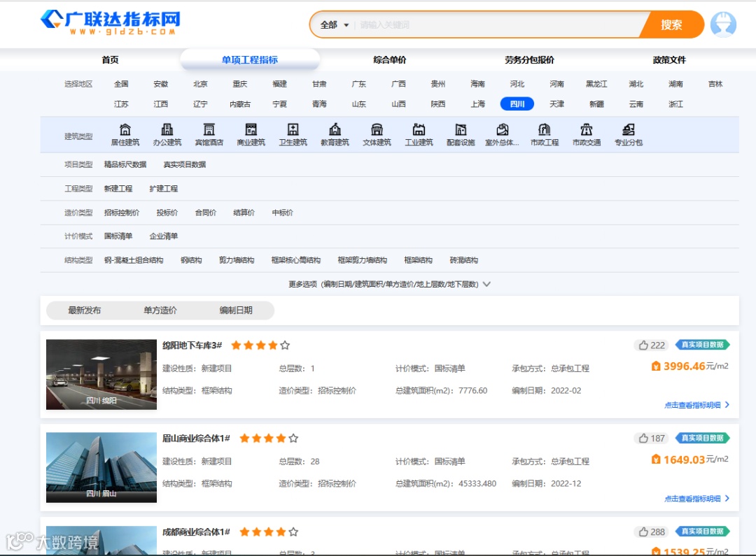The width and height of the screenshot is (756, 556).
Task: Select the highlighted region 四川
Action: (x=517, y=104)
